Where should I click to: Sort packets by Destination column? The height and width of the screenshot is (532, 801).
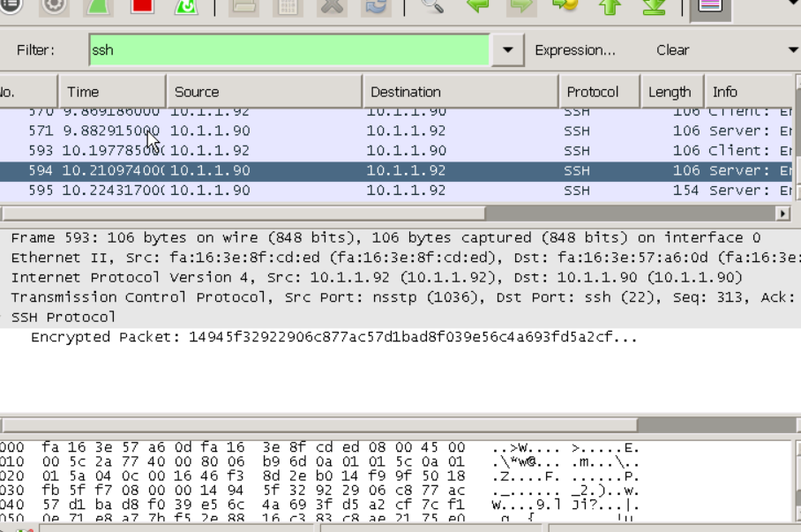point(460,92)
